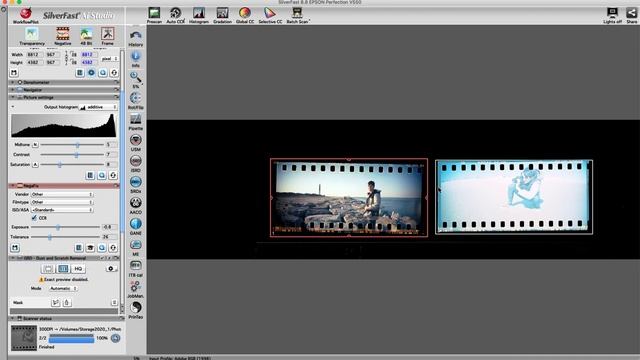Open Global CC color correction
640x360 pixels.
(x=245, y=16)
